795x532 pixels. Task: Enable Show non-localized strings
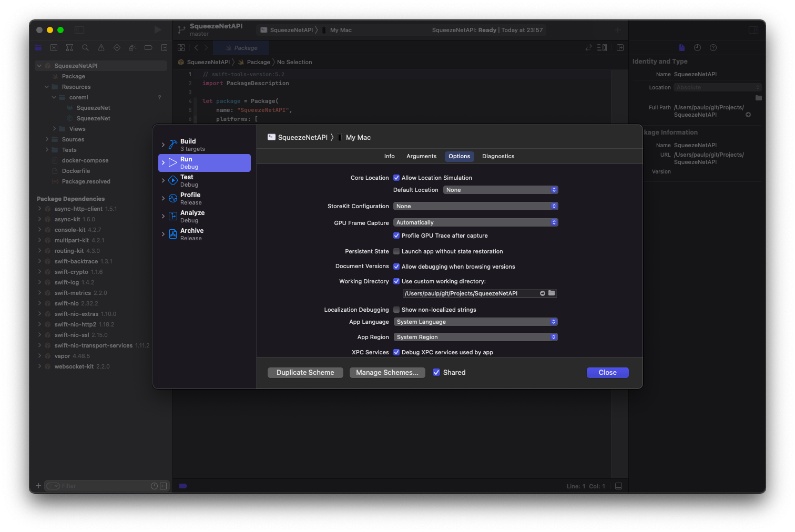click(x=396, y=310)
